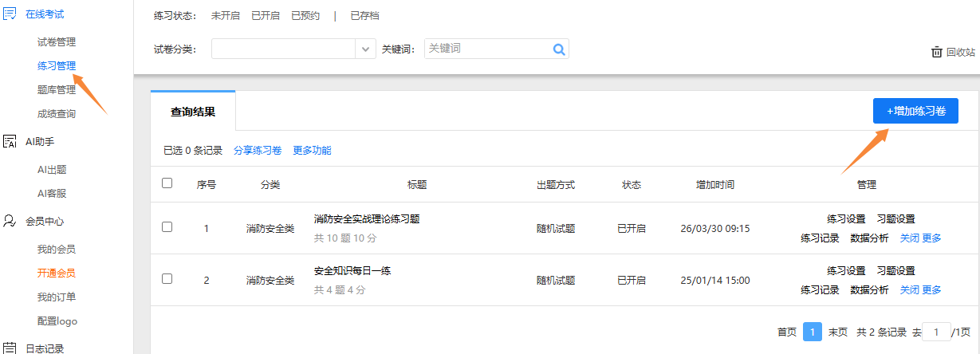Click 共 4 题 4 分 text
The image size is (980, 354).
pos(340,290)
